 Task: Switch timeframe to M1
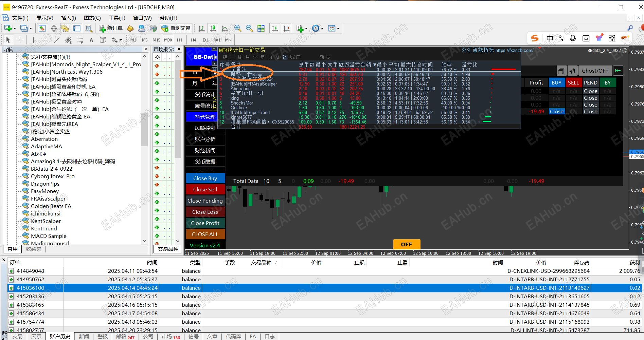[x=133, y=40]
